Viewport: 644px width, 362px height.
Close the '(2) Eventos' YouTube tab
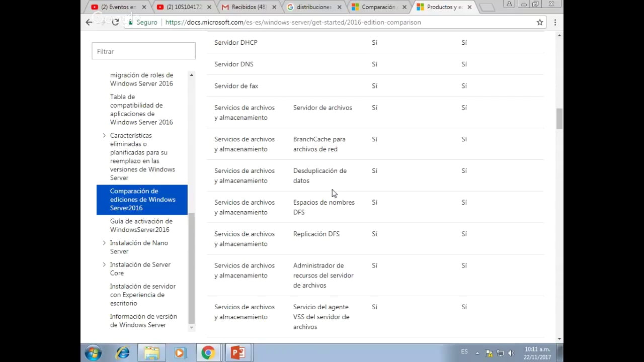click(144, 7)
